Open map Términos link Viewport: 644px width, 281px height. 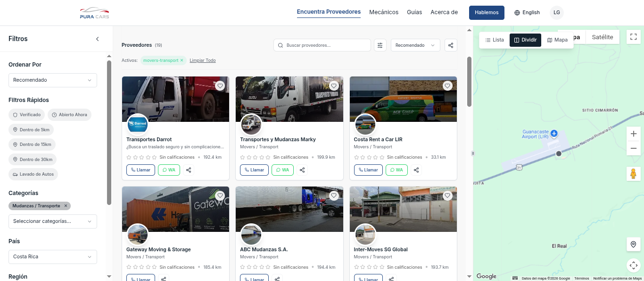[x=582, y=278]
